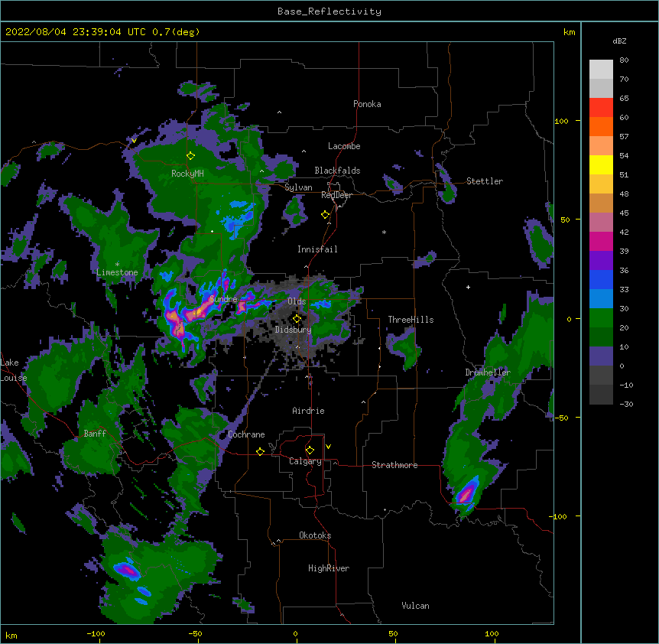Select the indigo 10-0 dBZ color band
659x644 pixels.
[601, 356]
